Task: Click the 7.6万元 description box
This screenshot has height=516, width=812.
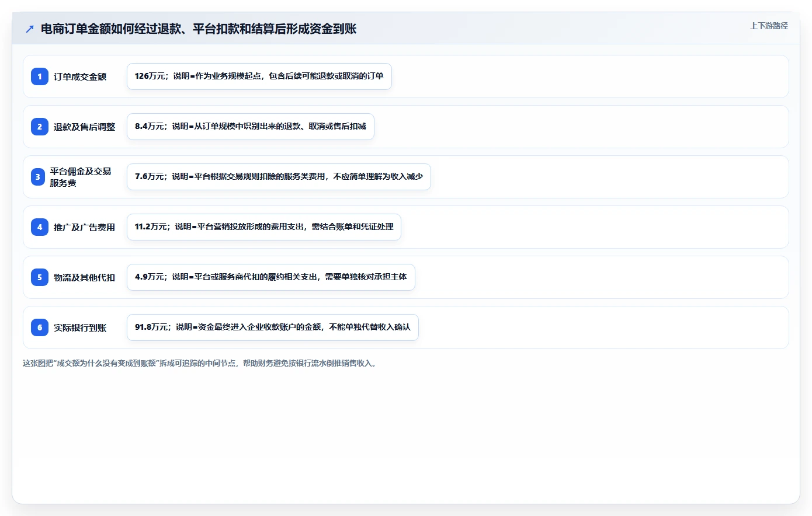Action: pos(279,177)
